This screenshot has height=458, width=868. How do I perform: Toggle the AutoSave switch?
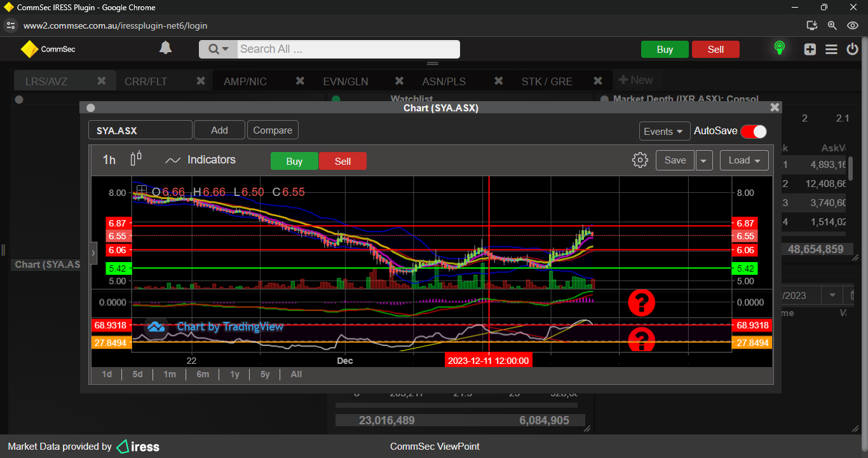click(x=753, y=131)
